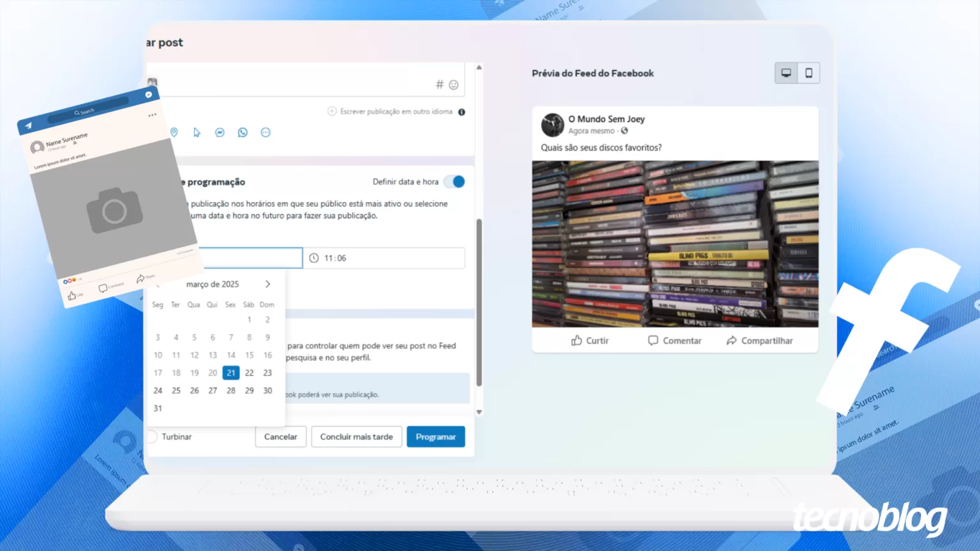
Task: Click the O Mundo Sem Joey page name
Action: pyautogui.click(x=607, y=119)
